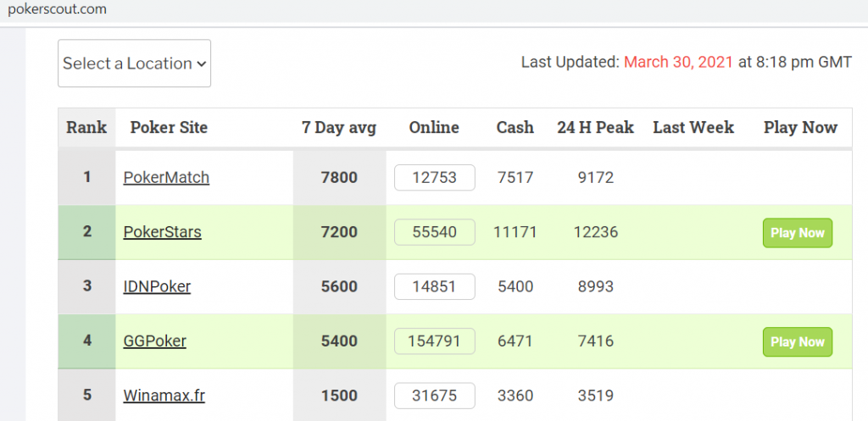
Task: Click the Rank column header
Action: click(86, 128)
